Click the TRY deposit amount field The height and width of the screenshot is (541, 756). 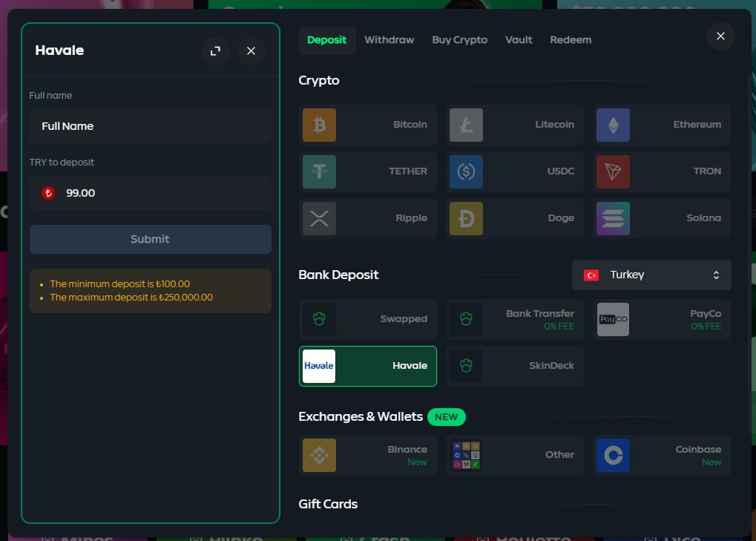[151, 193]
